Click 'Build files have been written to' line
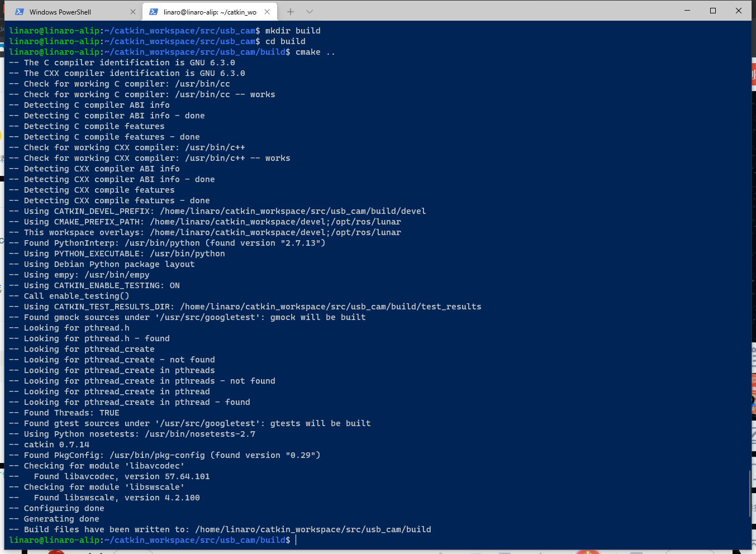756x554 pixels. pyautogui.click(x=220, y=529)
